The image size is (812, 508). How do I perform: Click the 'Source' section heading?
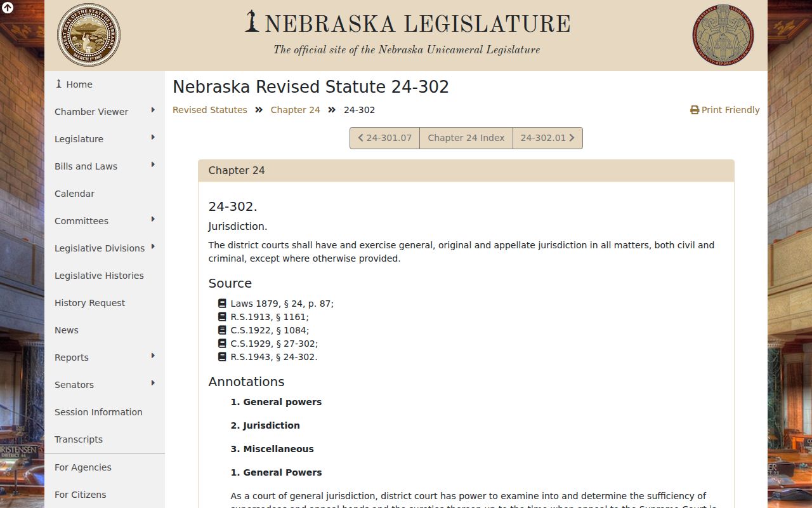[230, 283]
